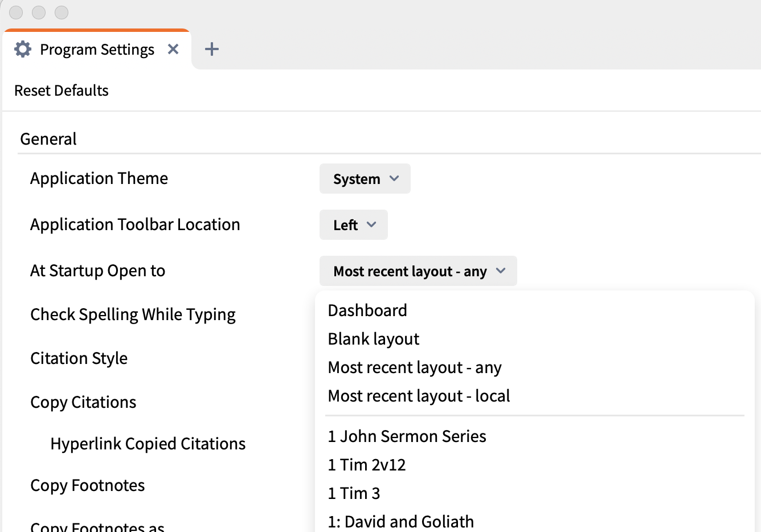This screenshot has width=761, height=532.
Task: Click the chevron arrow beside System
Action: pos(394,179)
